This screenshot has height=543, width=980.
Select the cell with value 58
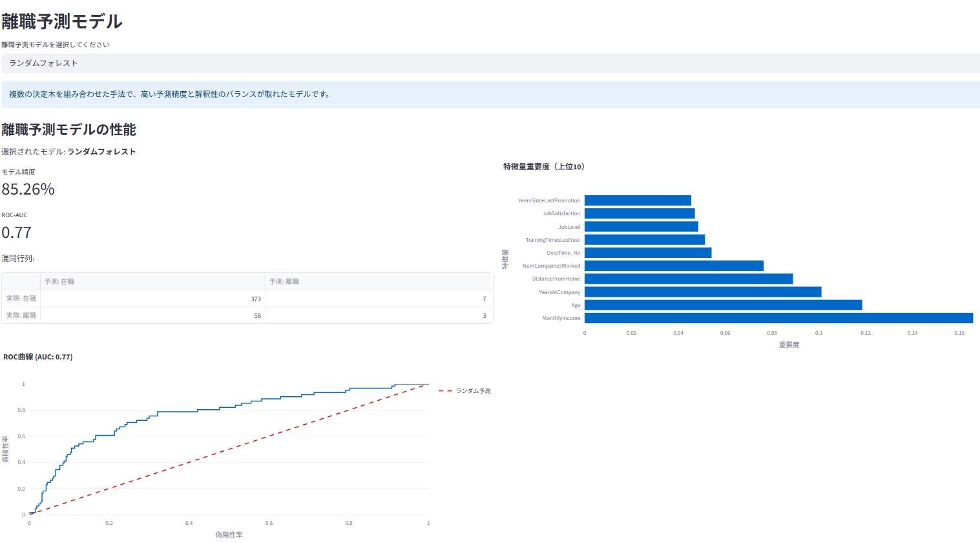(152, 315)
